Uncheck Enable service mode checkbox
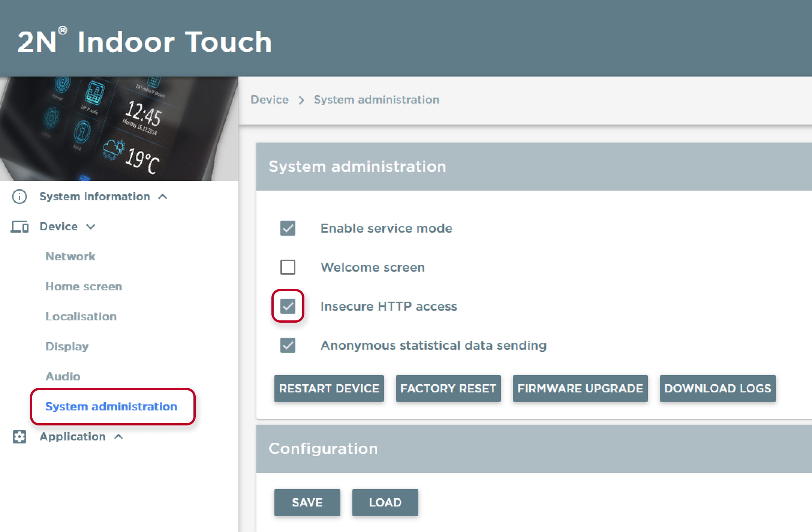This screenshot has width=812, height=532. point(288,228)
